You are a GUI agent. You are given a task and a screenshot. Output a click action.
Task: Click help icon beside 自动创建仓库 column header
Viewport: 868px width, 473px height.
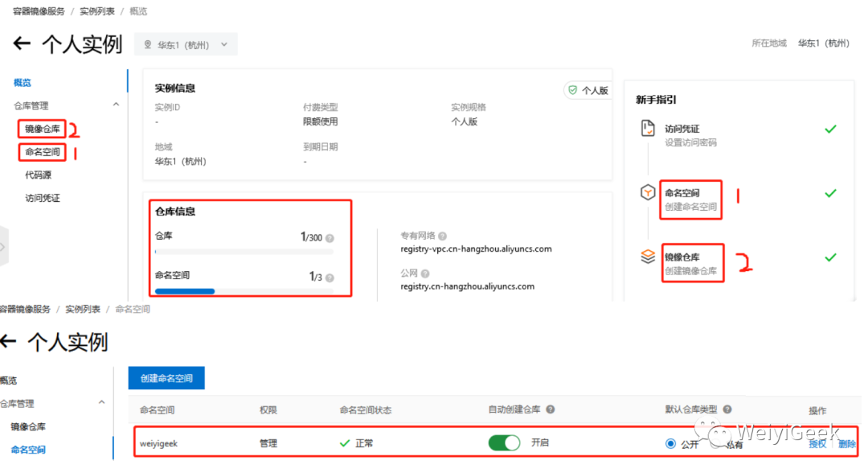click(551, 409)
